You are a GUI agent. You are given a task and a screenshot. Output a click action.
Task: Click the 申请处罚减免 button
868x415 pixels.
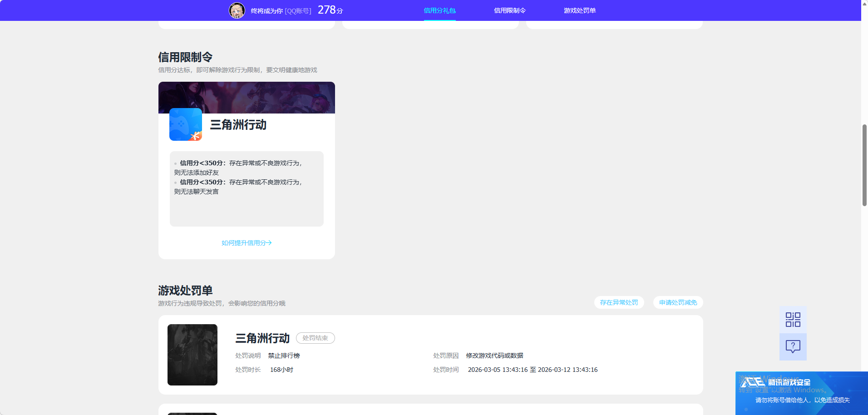point(678,302)
